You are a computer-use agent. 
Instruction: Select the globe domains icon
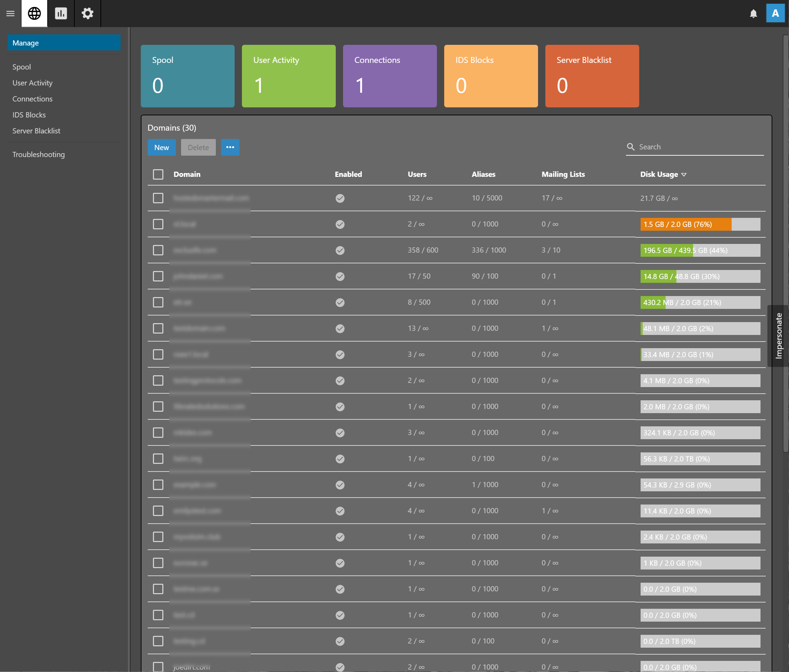pyautogui.click(x=34, y=14)
